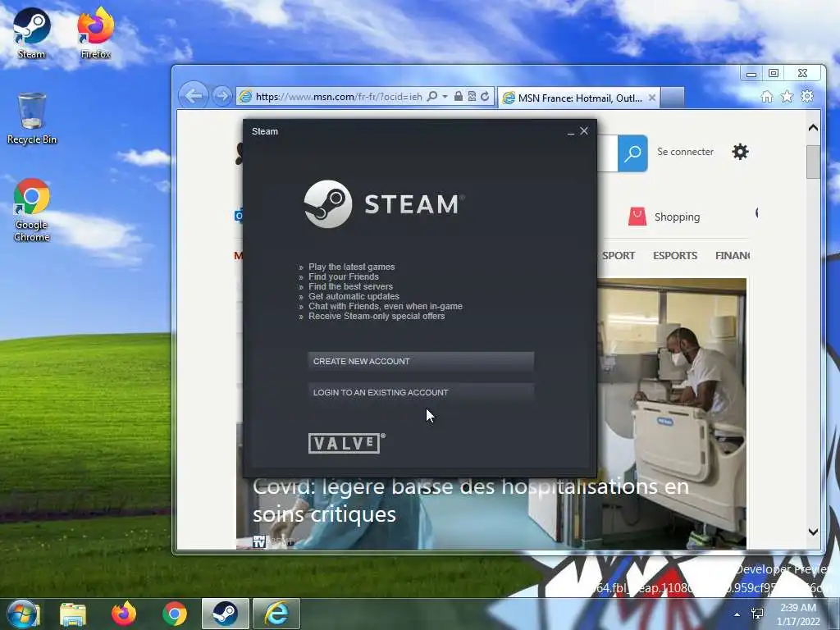Click the compatibility view icon in address bar
The image size is (840, 630).
click(x=472, y=97)
